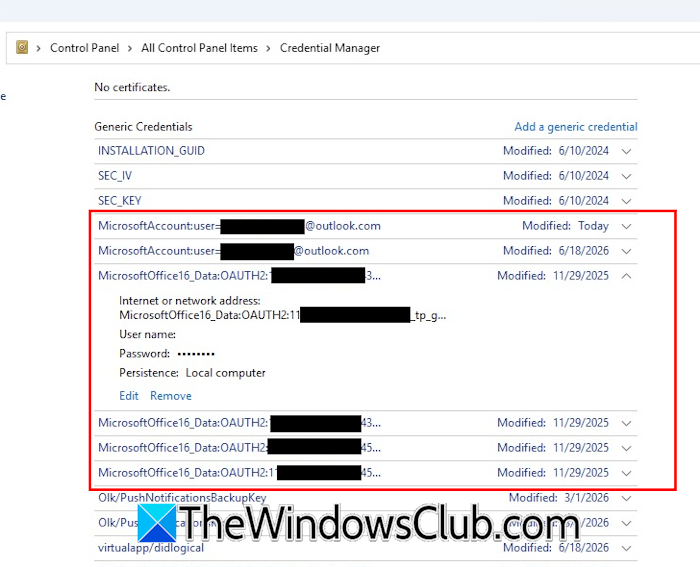Select SEC_IV credential name
The image size is (700, 567).
[115, 176]
